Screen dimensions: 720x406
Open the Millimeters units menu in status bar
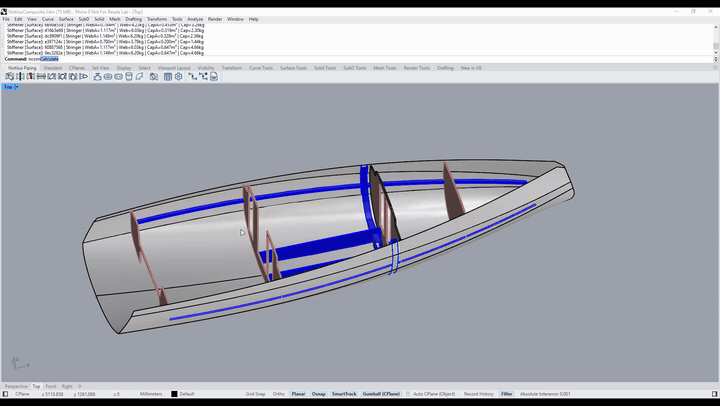(151, 394)
